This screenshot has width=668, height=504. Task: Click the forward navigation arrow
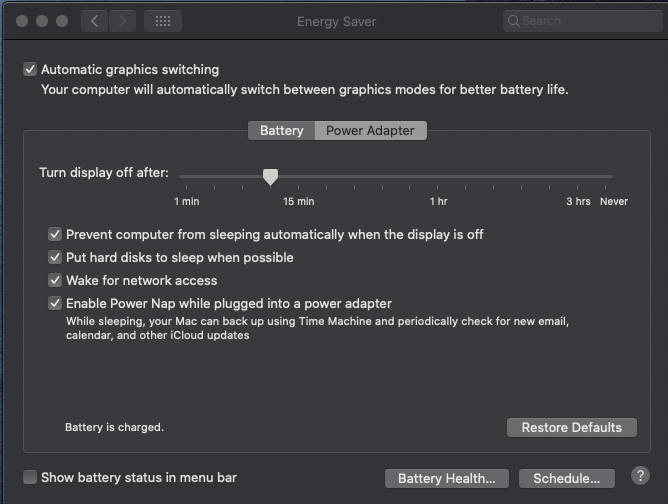pyautogui.click(x=122, y=21)
